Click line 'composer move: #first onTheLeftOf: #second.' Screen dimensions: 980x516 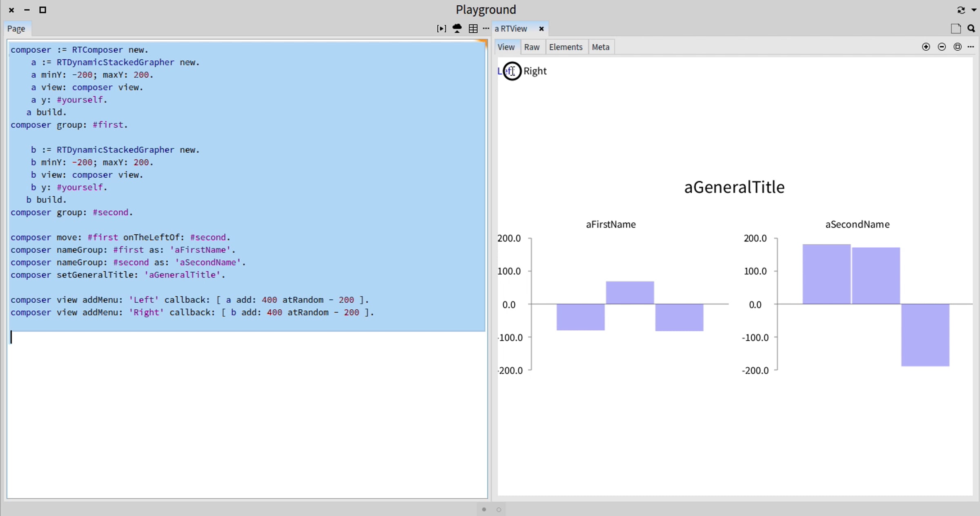pos(120,237)
